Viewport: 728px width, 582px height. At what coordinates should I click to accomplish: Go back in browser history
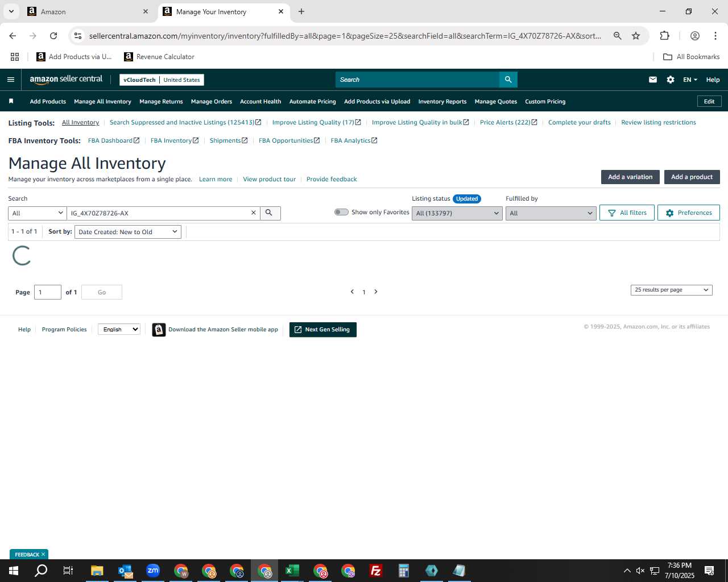(13, 36)
